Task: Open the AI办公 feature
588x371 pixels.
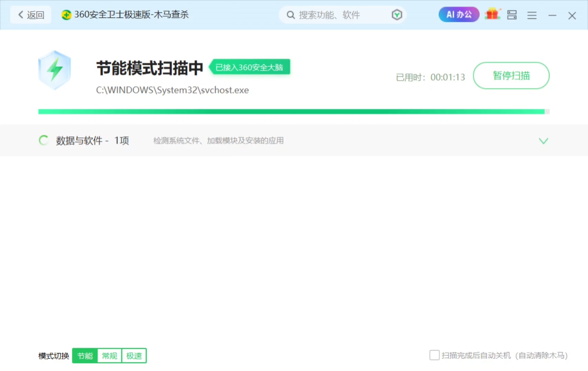Action: point(459,14)
